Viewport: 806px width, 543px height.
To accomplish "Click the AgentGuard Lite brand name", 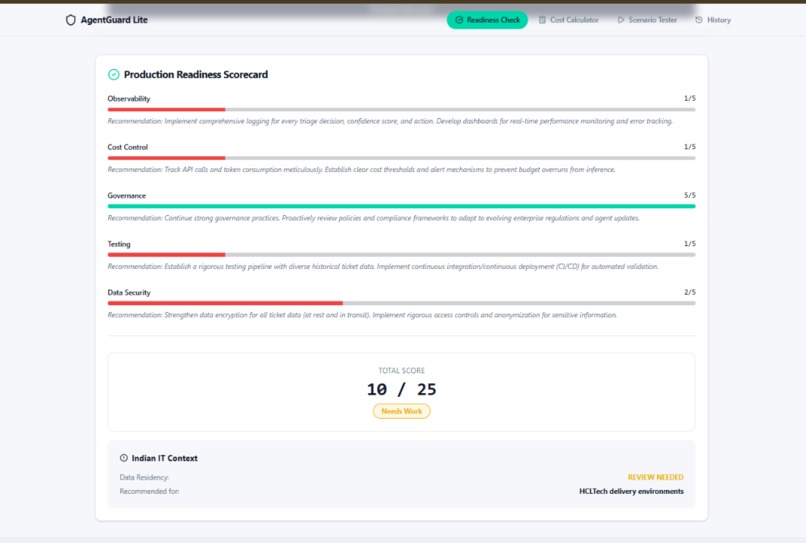I will pyautogui.click(x=114, y=20).
